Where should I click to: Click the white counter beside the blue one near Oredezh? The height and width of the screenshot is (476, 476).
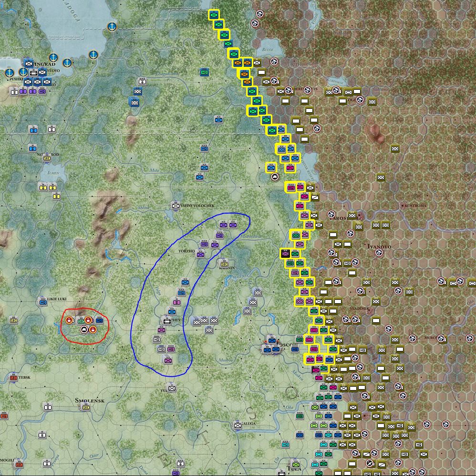[52, 129]
